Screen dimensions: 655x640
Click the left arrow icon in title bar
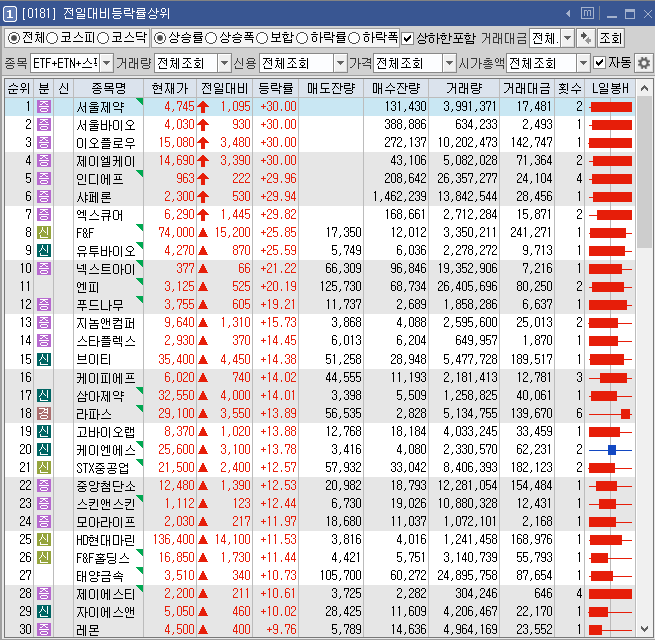(568, 14)
